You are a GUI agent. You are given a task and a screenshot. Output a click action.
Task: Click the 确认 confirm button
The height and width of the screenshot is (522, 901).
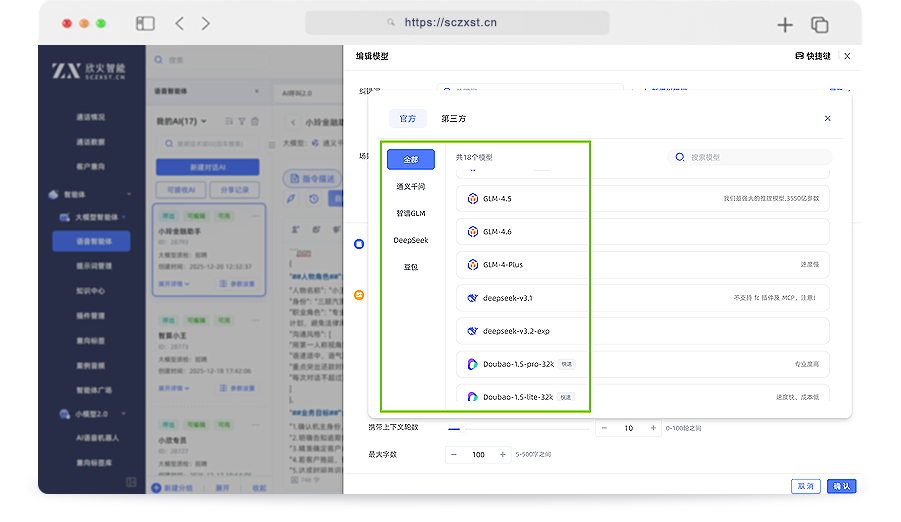841,486
